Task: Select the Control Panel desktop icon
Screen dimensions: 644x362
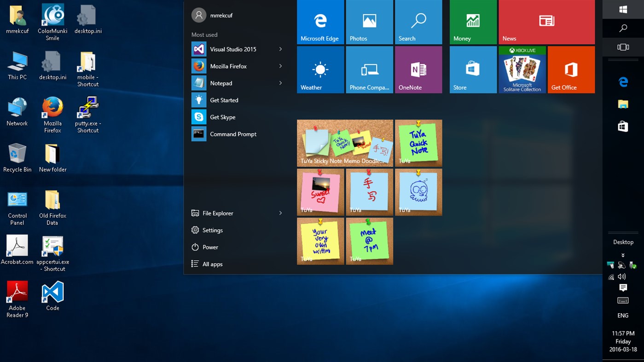Action: coord(17,208)
